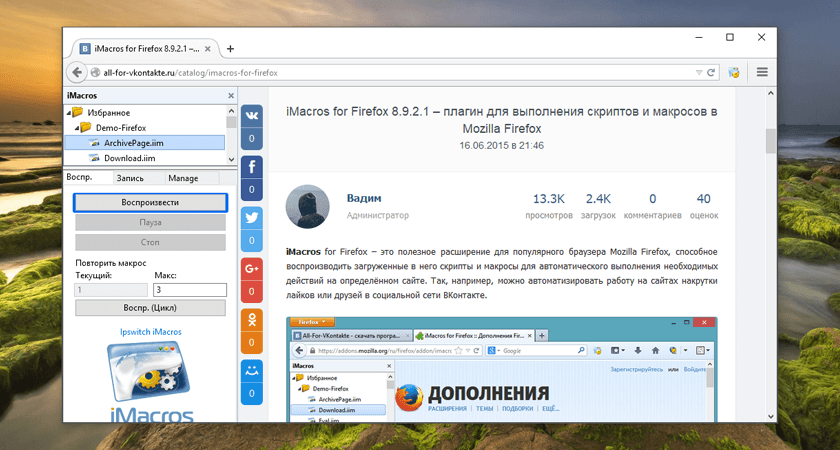Select the iMacros for Firefox 8.9.2.1 browser tab
Viewport: 840px width, 450px height.
(145, 49)
